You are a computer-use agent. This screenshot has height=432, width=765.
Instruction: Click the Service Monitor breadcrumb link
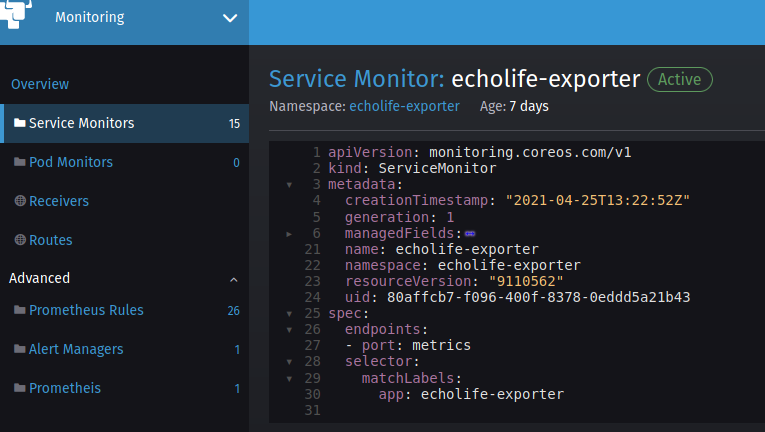click(357, 79)
